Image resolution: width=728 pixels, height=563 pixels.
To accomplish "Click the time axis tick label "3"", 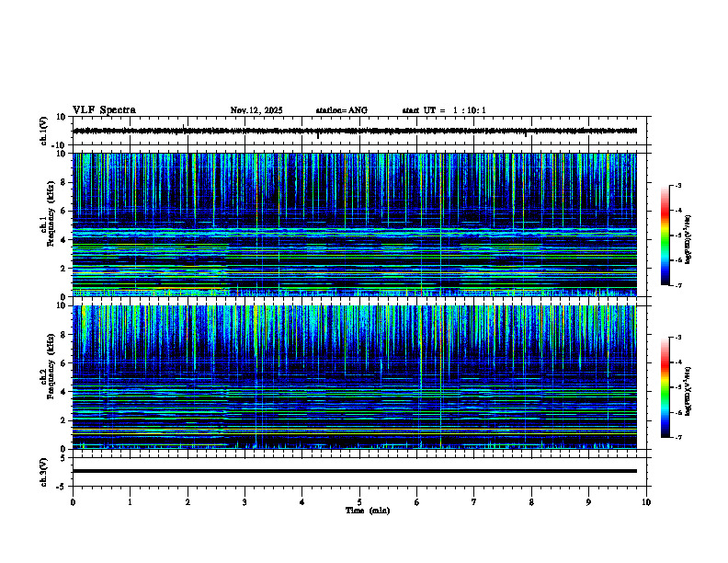I will coord(245,502).
